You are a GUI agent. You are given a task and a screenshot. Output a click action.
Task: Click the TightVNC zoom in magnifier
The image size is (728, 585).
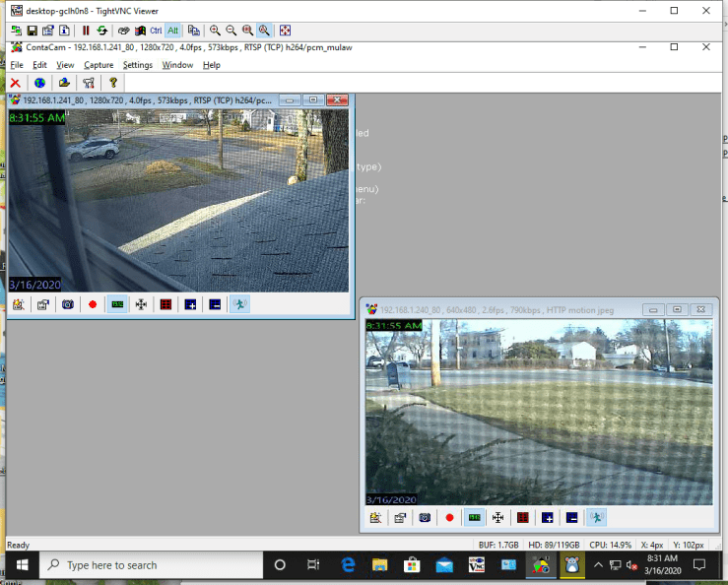coord(215,31)
